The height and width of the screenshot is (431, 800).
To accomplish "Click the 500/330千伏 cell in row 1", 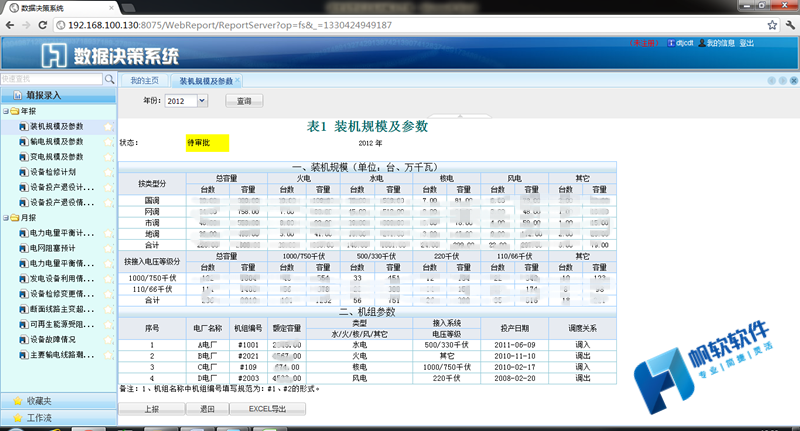I will click(x=446, y=345).
